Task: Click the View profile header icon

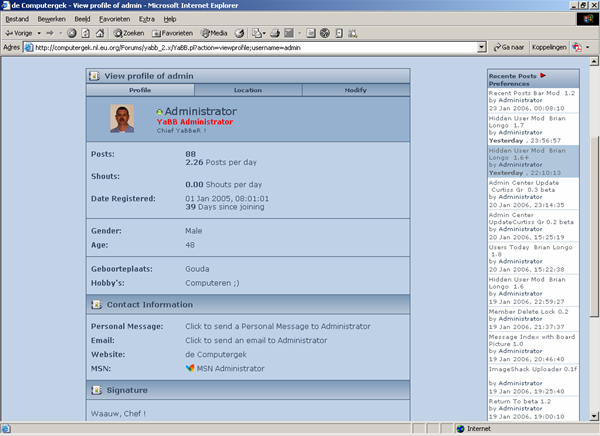Action: click(94, 75)
